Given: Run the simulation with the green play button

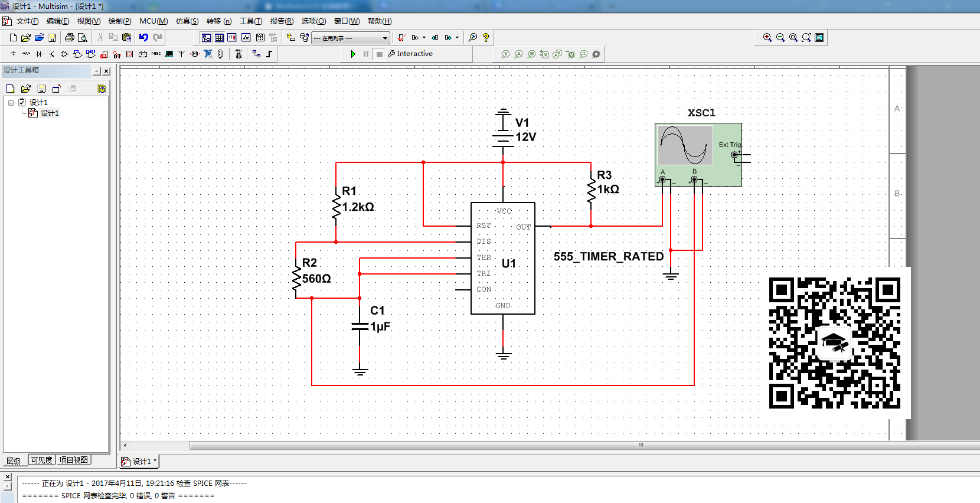Looking at the screenshot, I should (353, 54).
